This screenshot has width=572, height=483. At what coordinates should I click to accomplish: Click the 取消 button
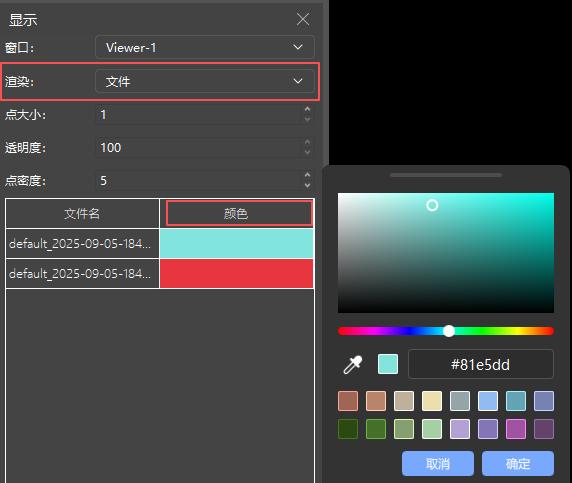pyautogui.click(x=438, y=463)
